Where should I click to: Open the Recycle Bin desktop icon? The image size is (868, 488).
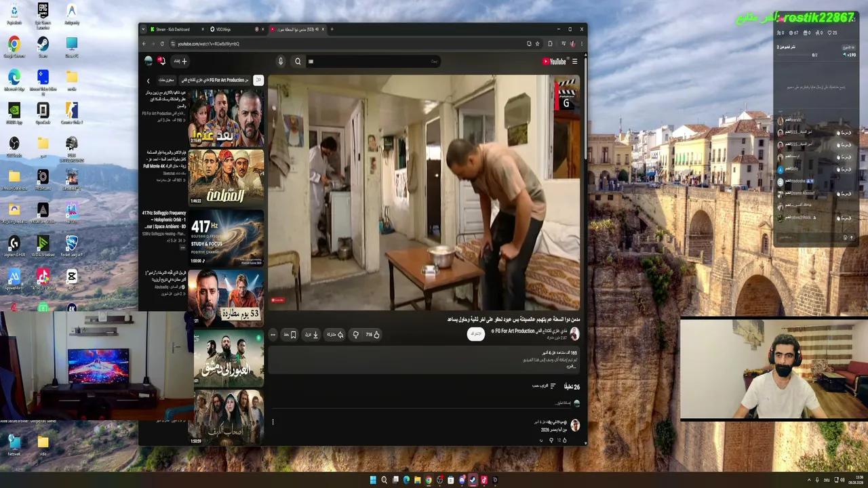pos(14,14)
